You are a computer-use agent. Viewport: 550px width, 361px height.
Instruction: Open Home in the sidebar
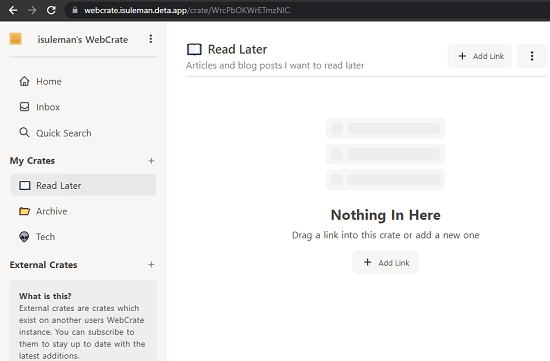pyautogui.click(x=83, y=81)
